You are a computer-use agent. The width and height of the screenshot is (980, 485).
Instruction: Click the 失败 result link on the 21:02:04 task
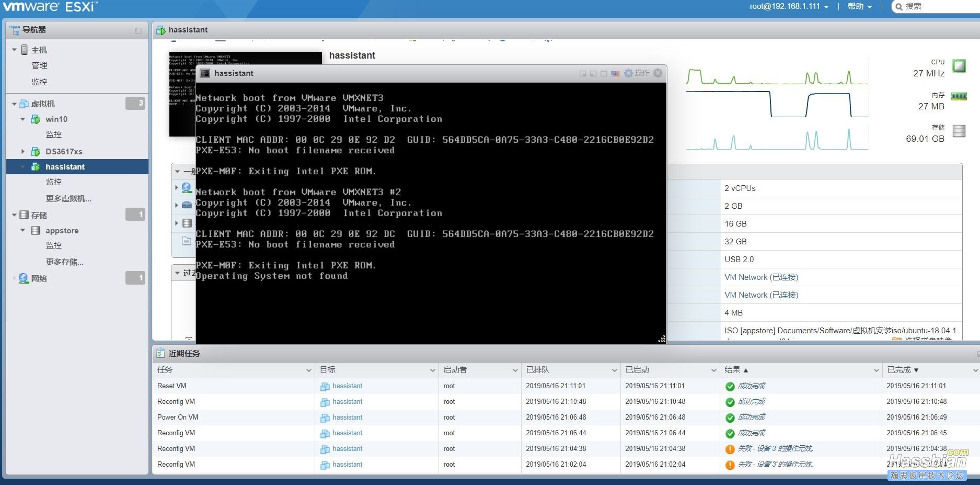[775, 465]
